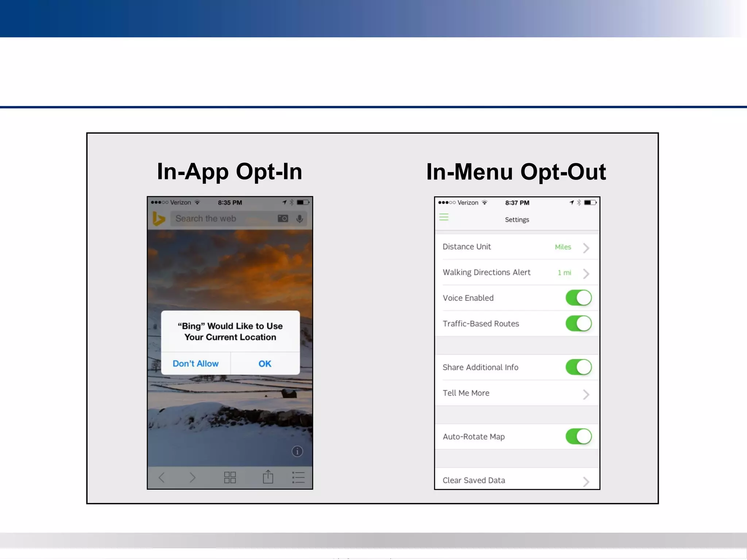Click the In-App Opt-In heading
This screenshot has width=747, height=560.
pos(230,171)
